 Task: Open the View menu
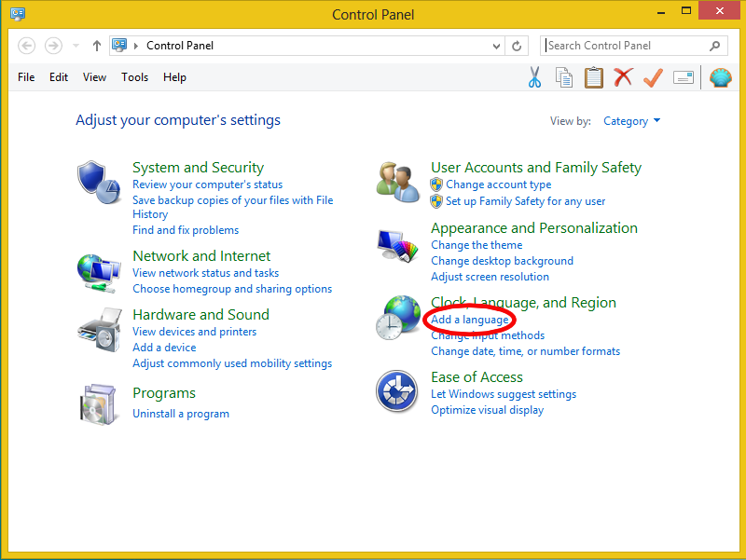93,77
